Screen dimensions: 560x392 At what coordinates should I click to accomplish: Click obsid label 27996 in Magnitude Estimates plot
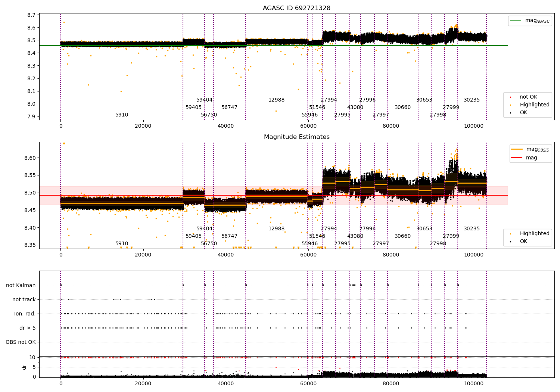(x=367, y=229)
